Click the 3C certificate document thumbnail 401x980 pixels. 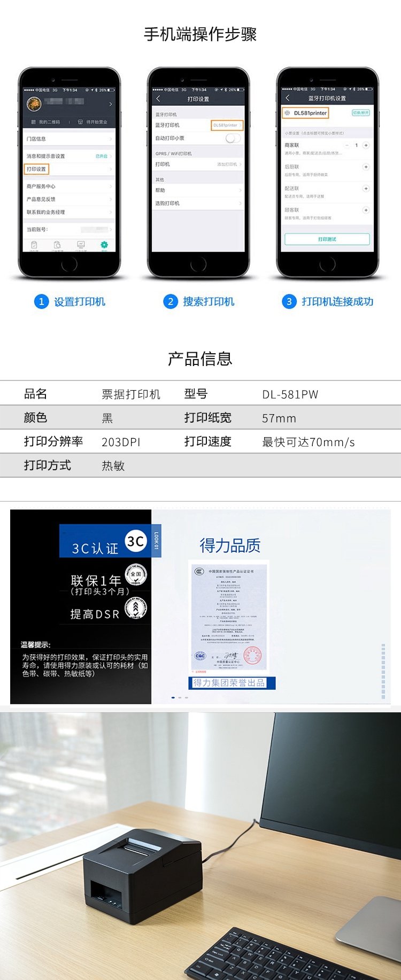coord(229,617)
